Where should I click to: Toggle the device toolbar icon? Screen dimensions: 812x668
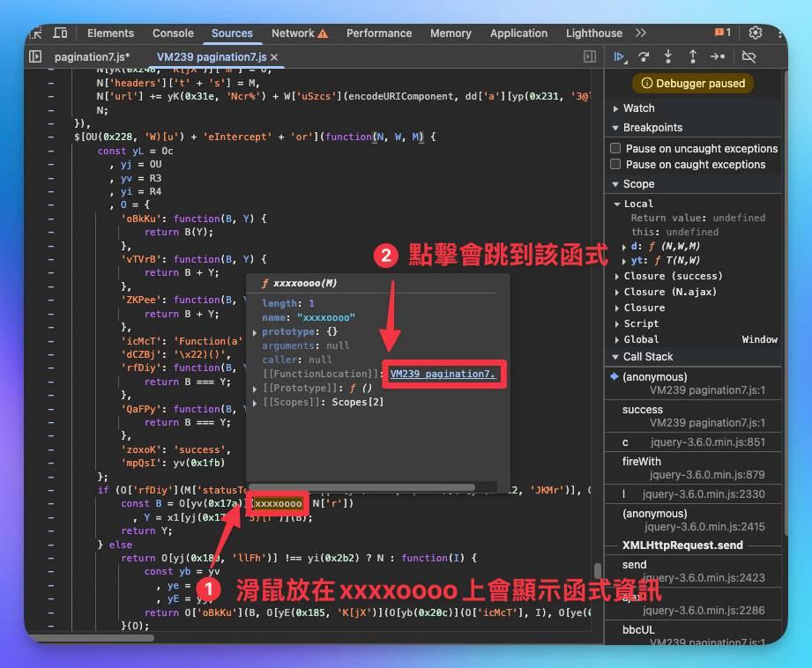pos(60,33)
